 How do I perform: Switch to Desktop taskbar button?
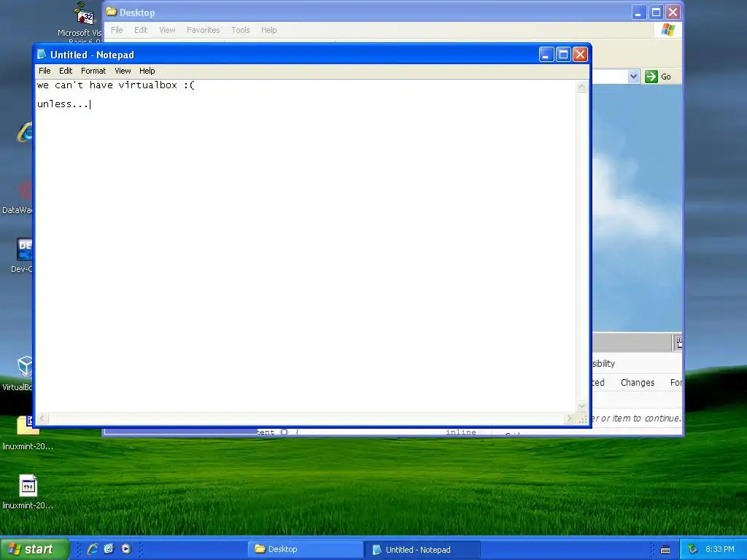pos(305,549)
